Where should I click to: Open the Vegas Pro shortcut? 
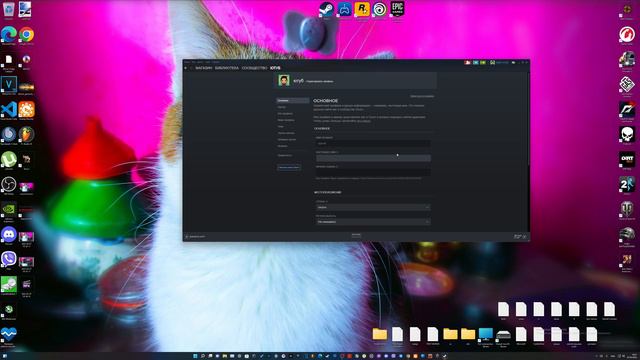pos(9,84)
